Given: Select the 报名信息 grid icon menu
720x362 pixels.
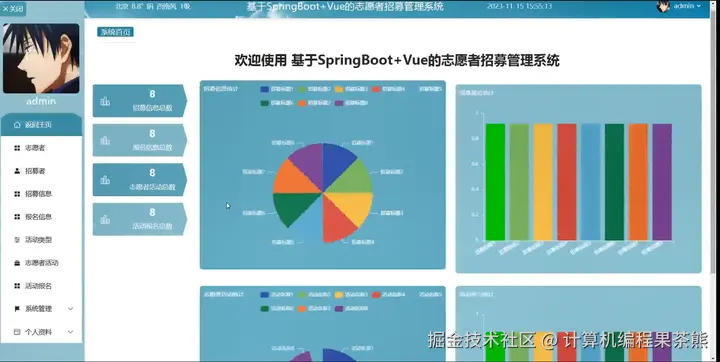Looking at the screenshot, I should 17,217.
